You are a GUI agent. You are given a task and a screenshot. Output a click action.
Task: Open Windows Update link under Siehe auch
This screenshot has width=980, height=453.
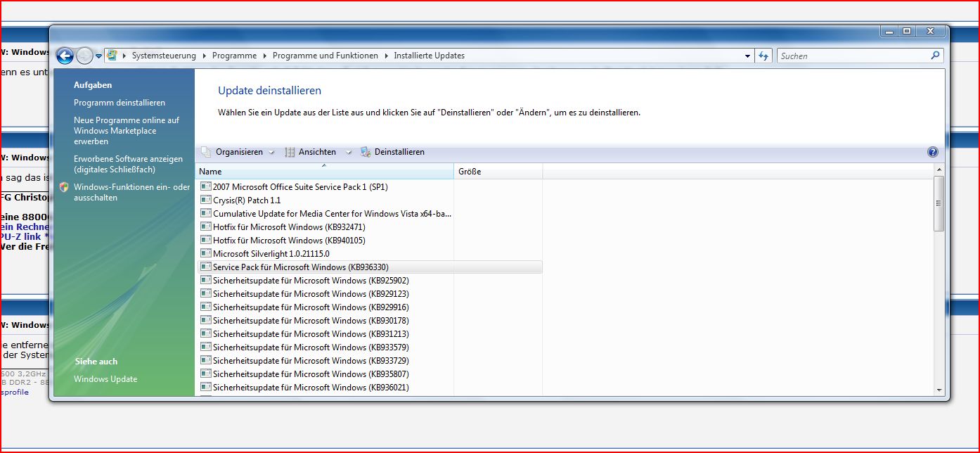[x=105, y=379]
